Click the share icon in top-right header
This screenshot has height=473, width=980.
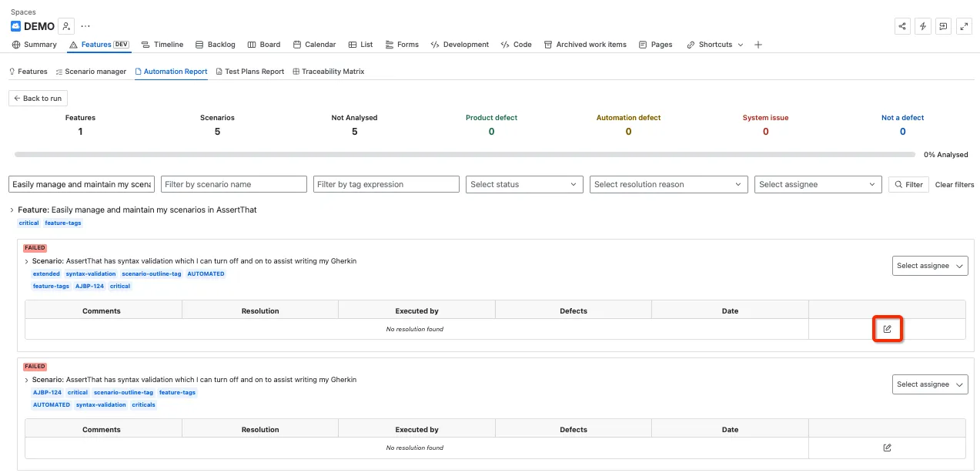point(902,26)
